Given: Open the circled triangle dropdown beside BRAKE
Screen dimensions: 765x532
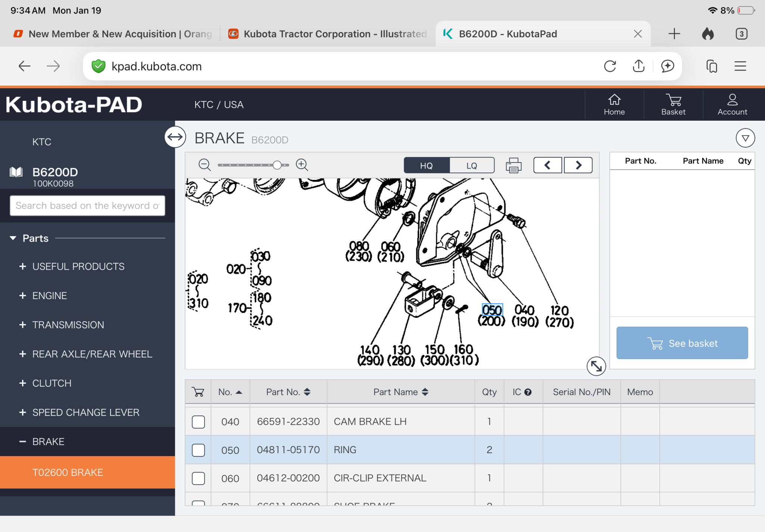Looking at the screenshot, I should click(x=745, y=138).
